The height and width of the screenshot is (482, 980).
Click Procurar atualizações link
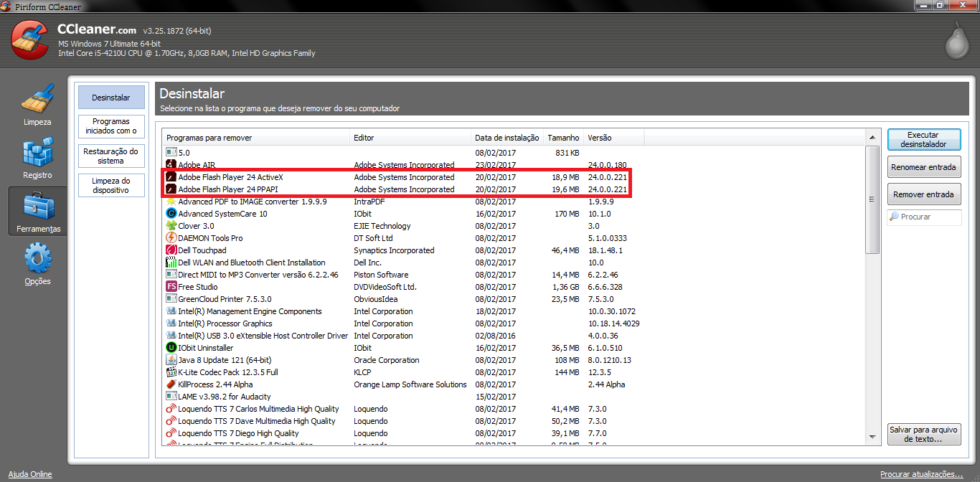tap(922, 474)
